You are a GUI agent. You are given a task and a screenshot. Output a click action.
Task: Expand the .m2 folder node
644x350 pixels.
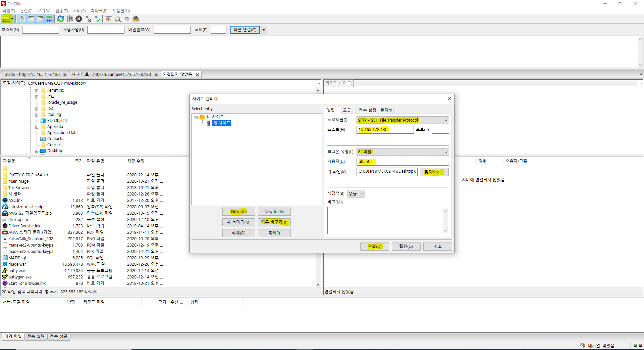37,97
